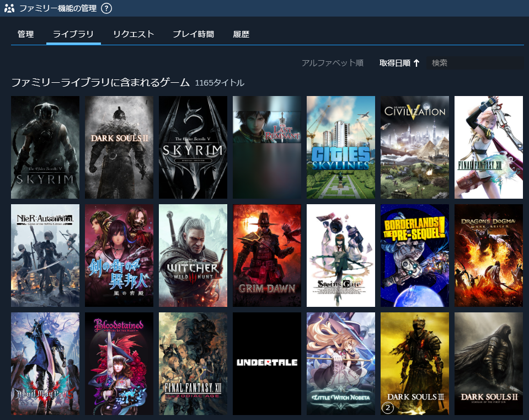Select the 履歴 tab
529x420 pixels.
pos(241,34)
